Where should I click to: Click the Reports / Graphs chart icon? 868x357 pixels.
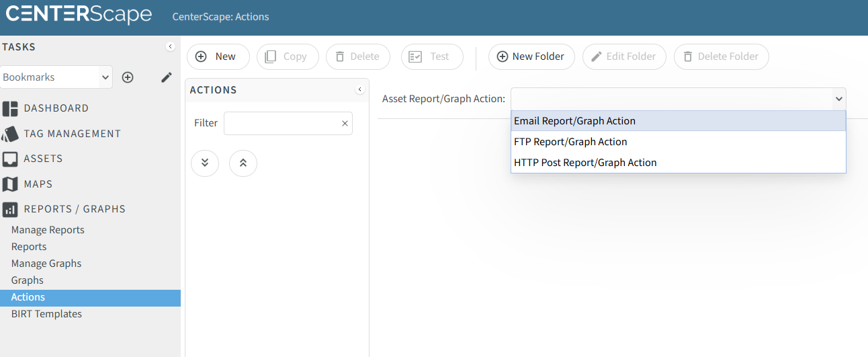coord(10,209)
